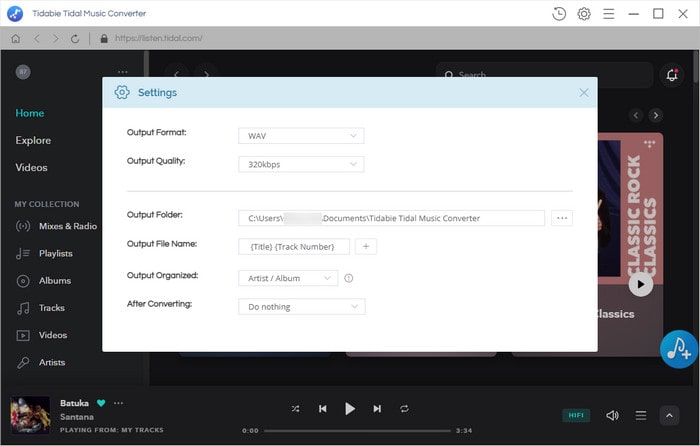Expand the After Converting dropdown
Viewport: 700px width, 446px height.
click(x=302, y=307)
